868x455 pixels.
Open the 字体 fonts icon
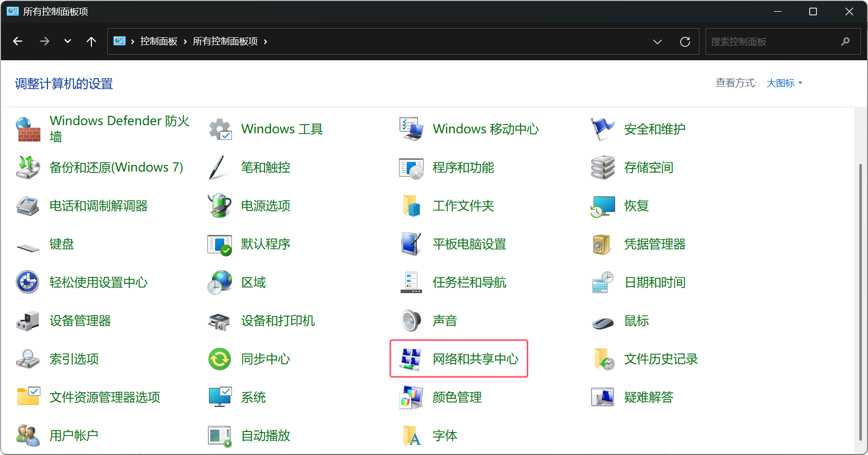point(412,436)
